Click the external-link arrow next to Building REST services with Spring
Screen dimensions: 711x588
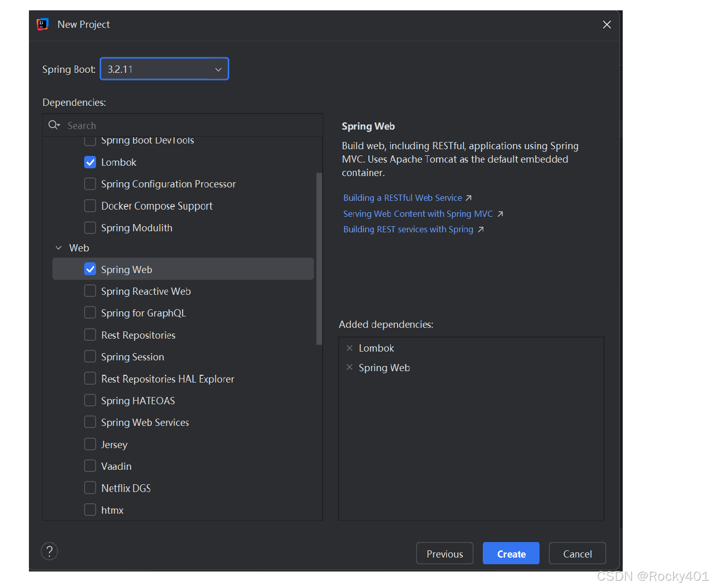point(481,229)
